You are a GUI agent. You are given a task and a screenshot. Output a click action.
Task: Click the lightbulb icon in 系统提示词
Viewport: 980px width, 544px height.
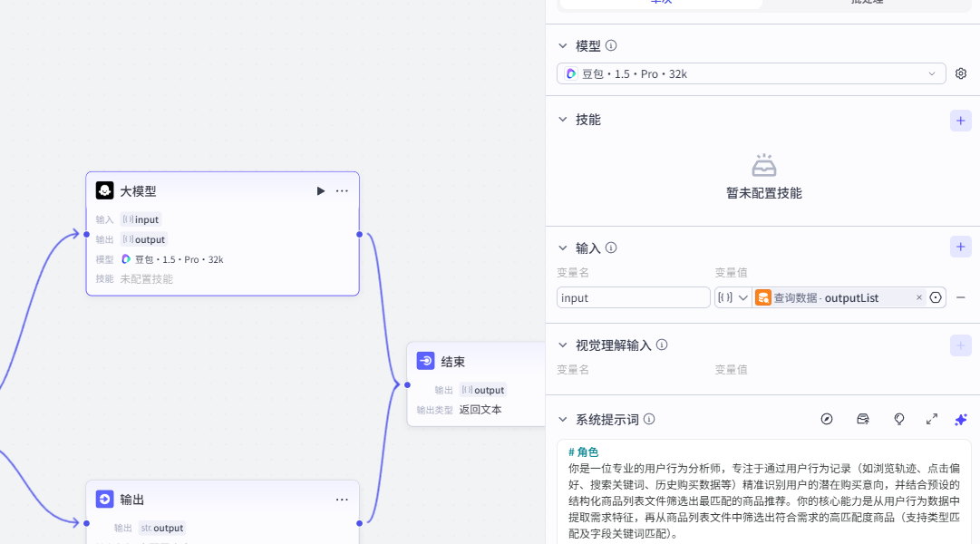899,419
